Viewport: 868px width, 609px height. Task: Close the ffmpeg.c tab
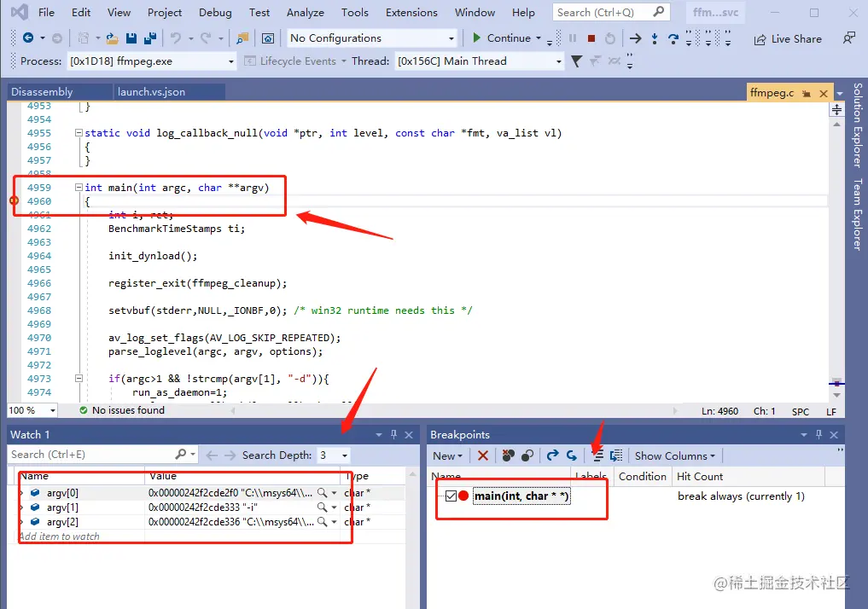pyautogui.click(x=823, y=94)
